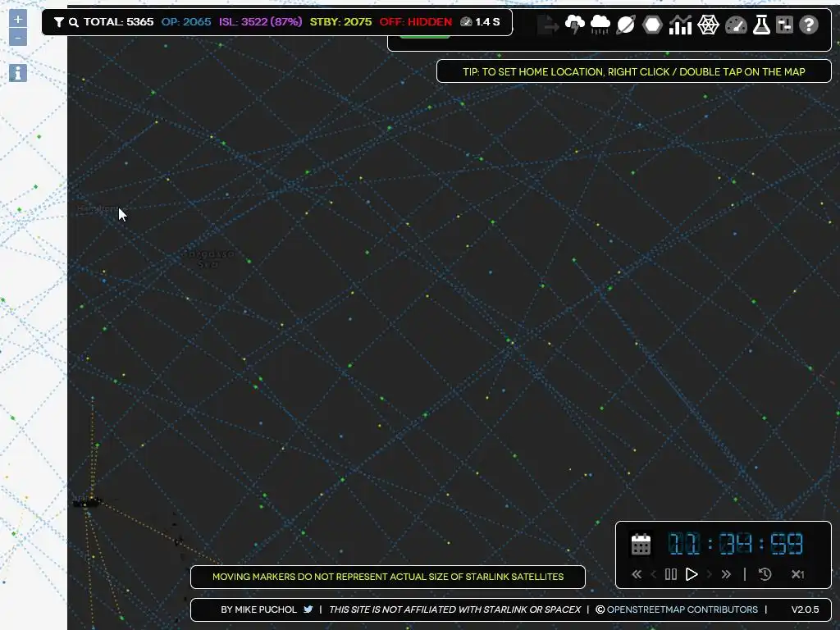Viewport: 840px width, 630px height.
Task: Toggle the OFF: HIDDEN status
Action: tap(416, 22)
